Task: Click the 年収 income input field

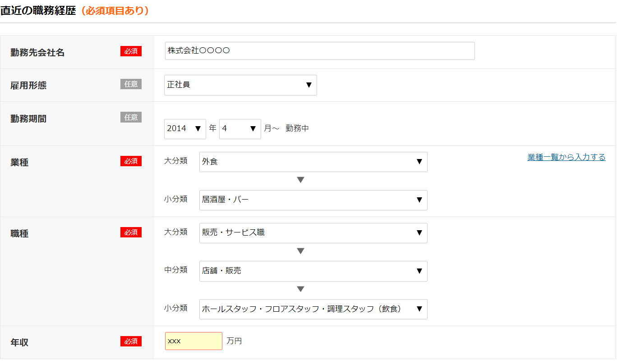Action: (193, 341)
